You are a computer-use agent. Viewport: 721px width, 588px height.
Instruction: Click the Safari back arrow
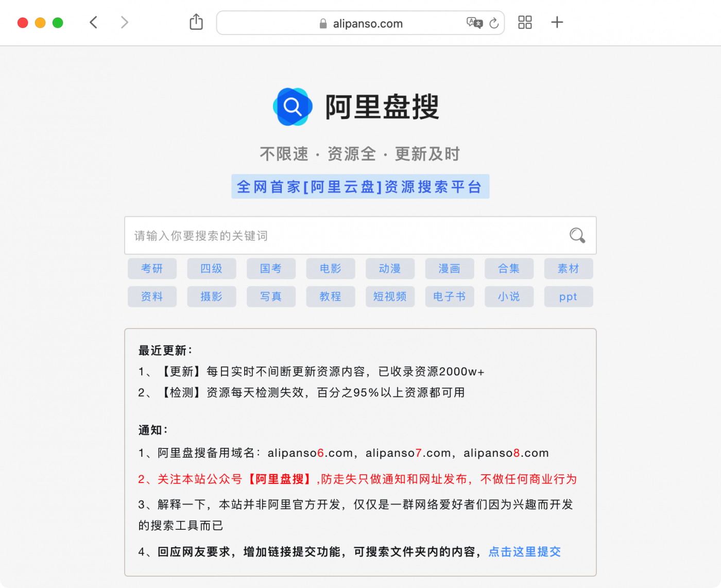click(93, 22)
